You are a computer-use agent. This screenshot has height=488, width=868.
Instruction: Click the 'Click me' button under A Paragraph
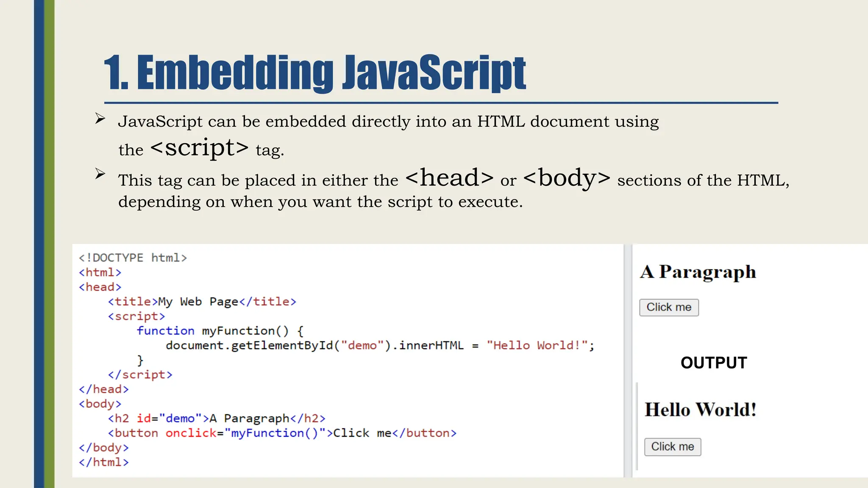click(x=669, y=308)
